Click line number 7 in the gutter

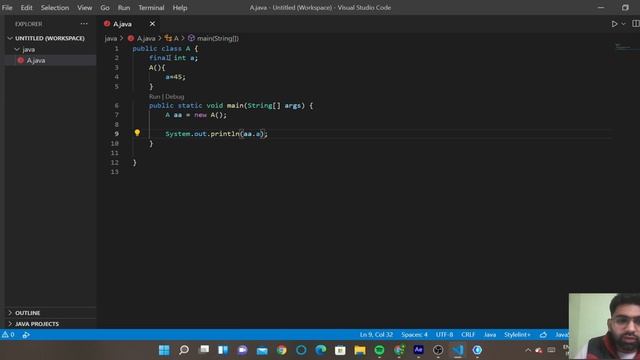(x=116, y=115)
